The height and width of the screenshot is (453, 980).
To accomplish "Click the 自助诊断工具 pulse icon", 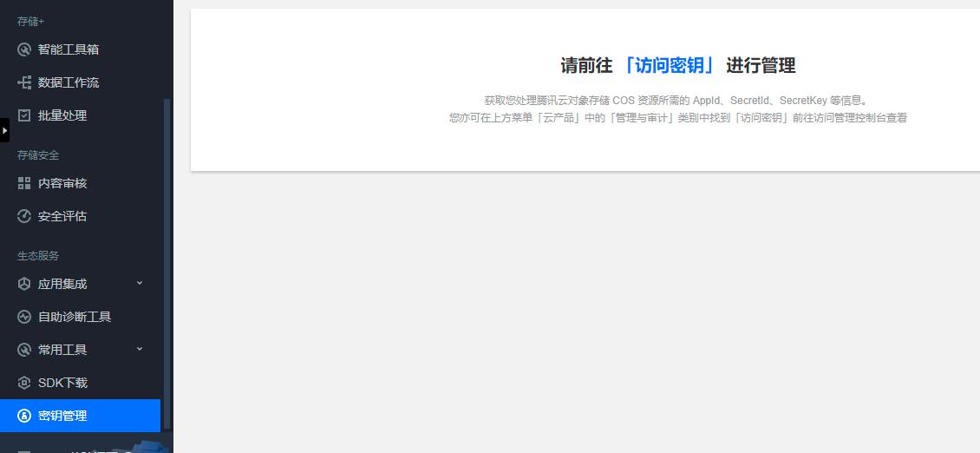I will pyautogui.click(x=24, y=317).
